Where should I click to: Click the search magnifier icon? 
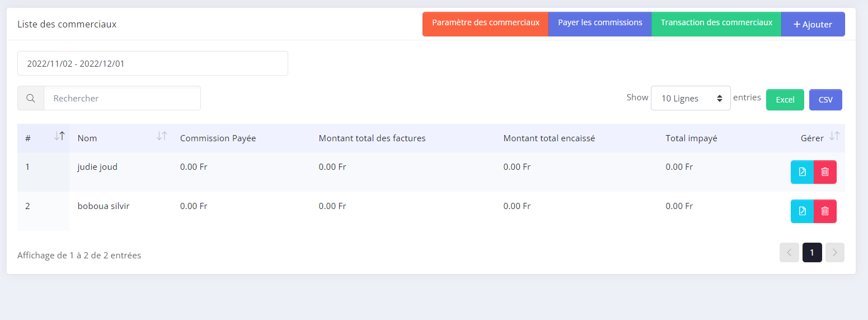click(x=31, y=98)
